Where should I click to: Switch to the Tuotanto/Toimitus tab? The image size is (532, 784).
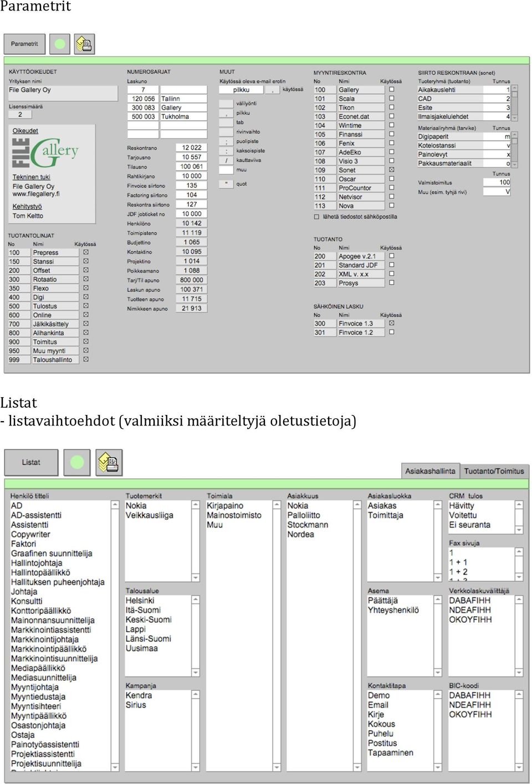(x=494, y=471)
